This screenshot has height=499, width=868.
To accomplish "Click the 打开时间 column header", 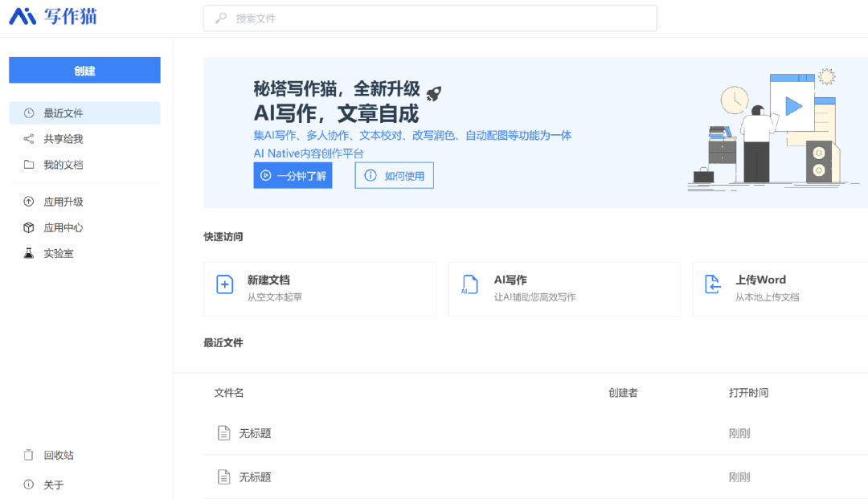I will (x=748, y=393).
